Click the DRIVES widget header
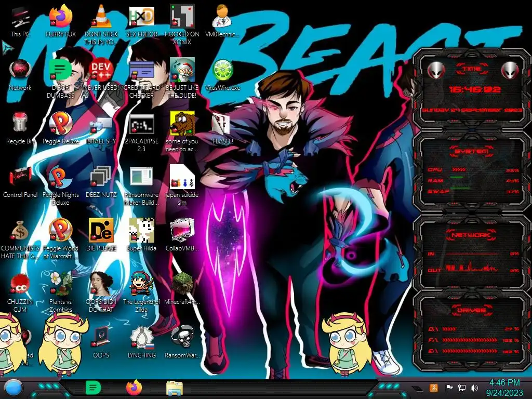The height and width of the screenshot is (399, 532). click(472, 310)
